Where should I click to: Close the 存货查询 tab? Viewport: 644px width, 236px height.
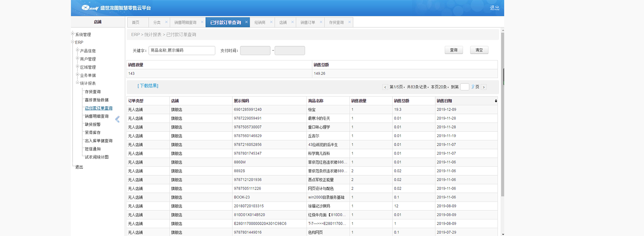click(349, 22)
